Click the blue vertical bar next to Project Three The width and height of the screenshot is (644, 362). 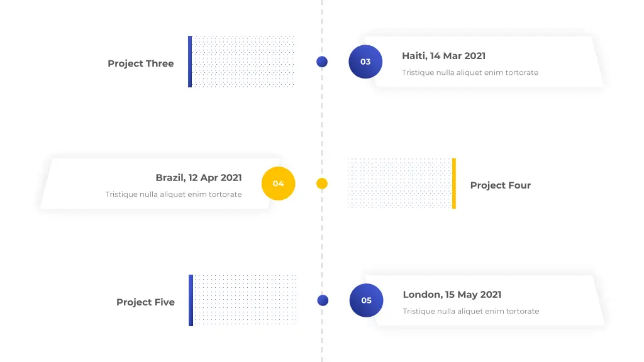[190, 62]
